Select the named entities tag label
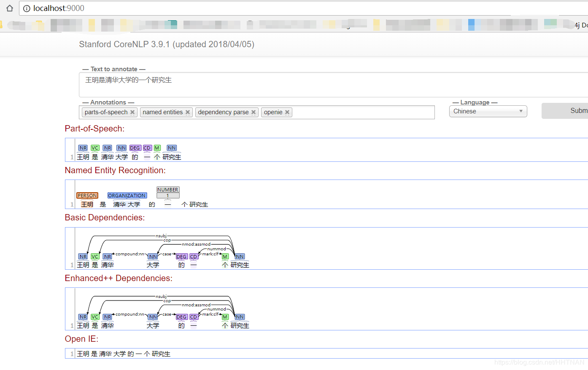 tap(163, 112)
